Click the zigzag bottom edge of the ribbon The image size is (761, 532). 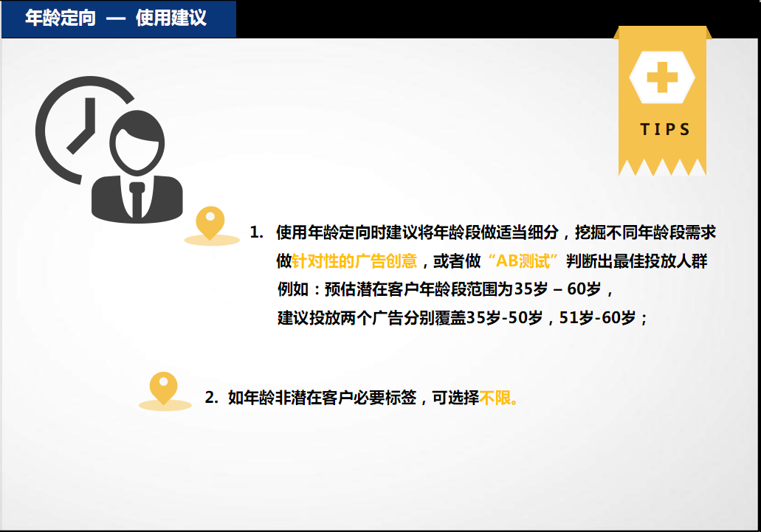click(x=661, y=167)
